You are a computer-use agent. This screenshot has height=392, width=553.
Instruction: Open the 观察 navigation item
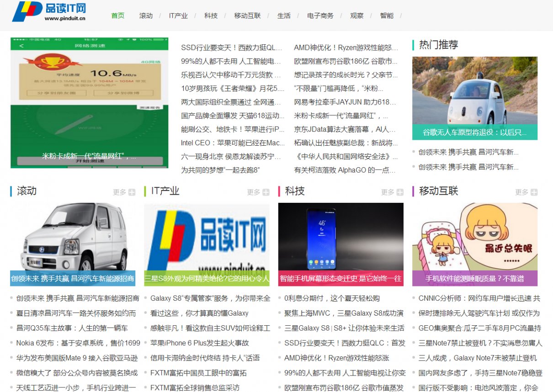(x=357, y=16)
